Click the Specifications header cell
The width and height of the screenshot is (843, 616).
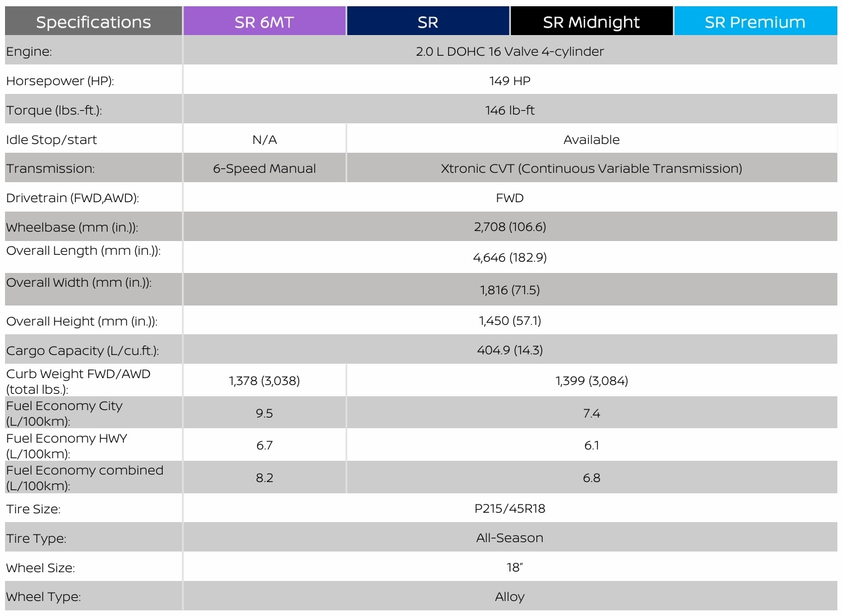[x=93, y=22]
